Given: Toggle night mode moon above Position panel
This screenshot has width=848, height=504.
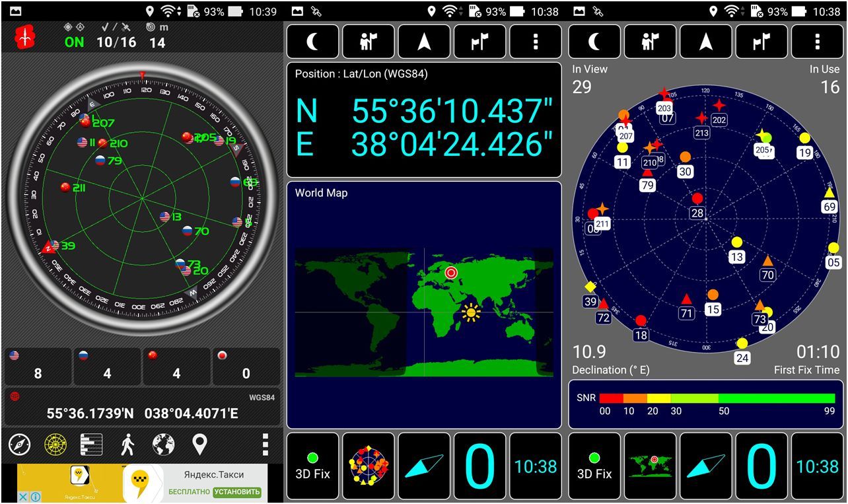Looking at the screenshot, I should pyautogui.click(x=313, y=42).
